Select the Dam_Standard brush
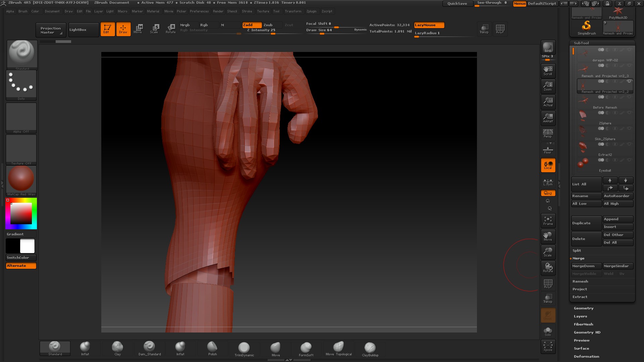This screenshot has height=362, width=644. click(x=149, y=349)
